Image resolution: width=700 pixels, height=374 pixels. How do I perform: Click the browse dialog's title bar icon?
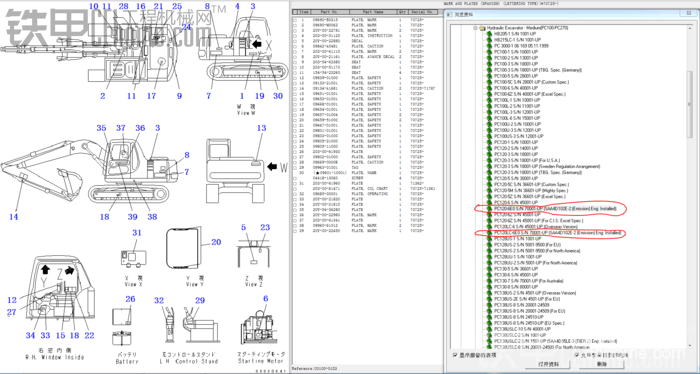pyautogui.click(x=450, y=15)
